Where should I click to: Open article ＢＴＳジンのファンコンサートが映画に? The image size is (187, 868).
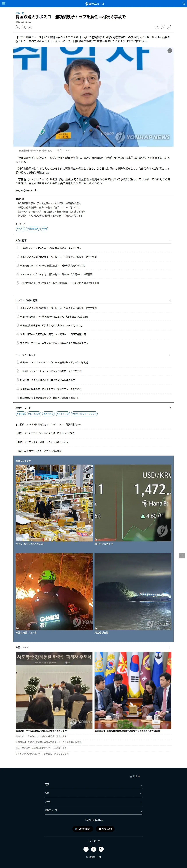coord(42,754)
